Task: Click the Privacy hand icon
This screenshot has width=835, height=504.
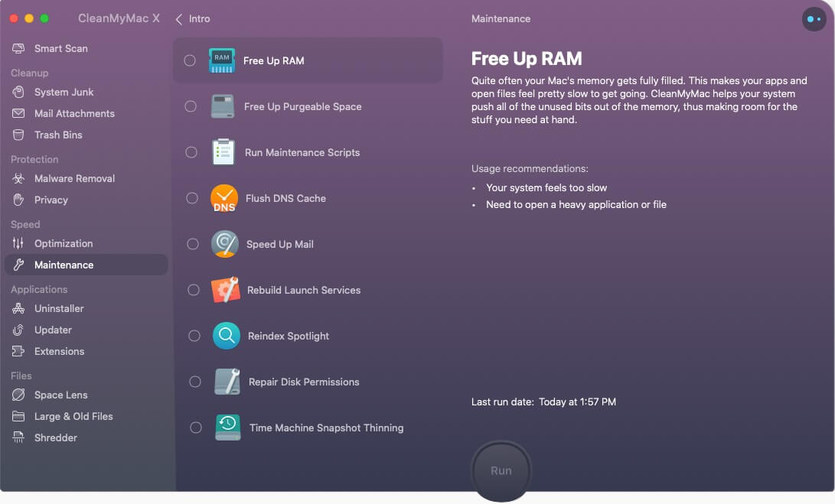Action: tap(18, 200)
